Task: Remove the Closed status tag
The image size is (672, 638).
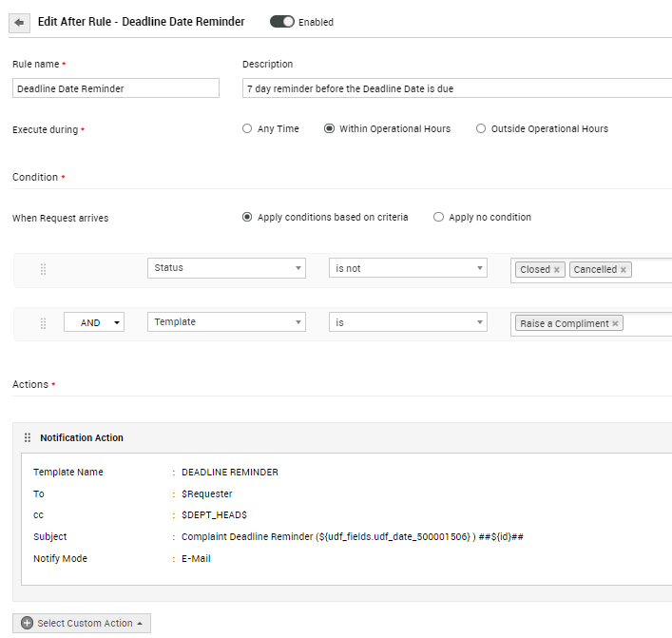Action: click(x=557, y=270)
